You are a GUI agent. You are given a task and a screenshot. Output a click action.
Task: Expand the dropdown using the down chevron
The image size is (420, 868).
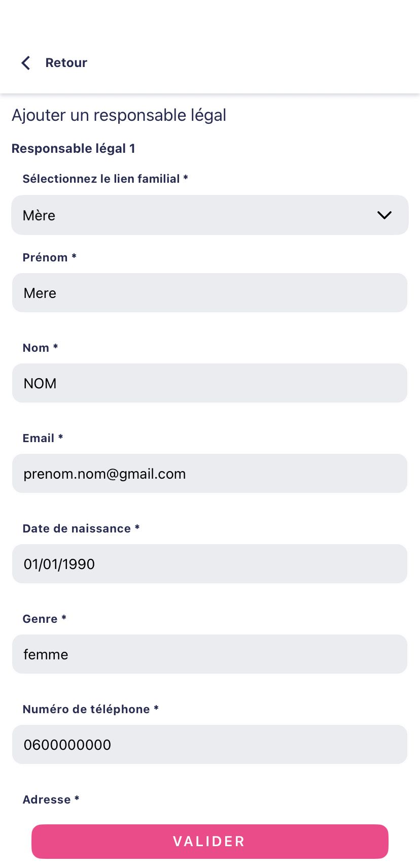384,215
